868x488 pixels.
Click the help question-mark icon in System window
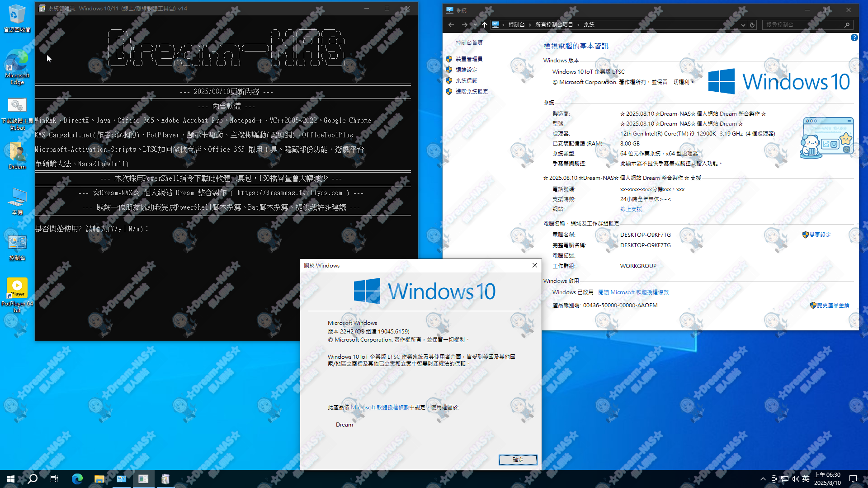[854, 38]
